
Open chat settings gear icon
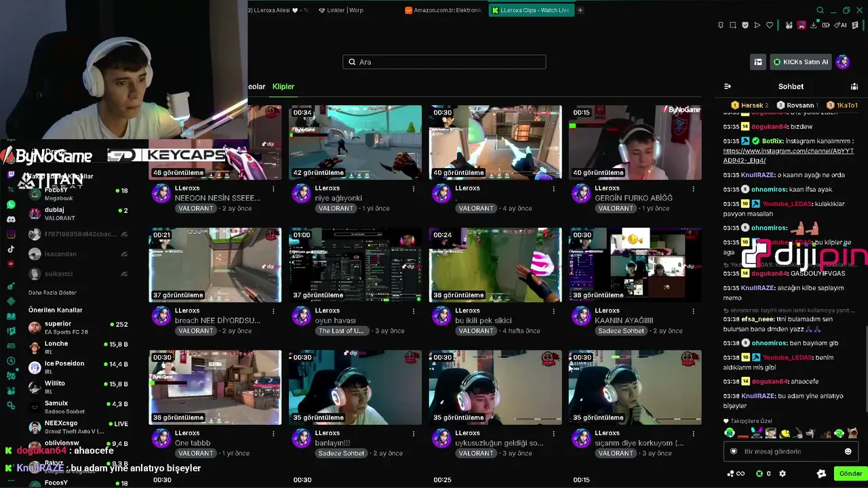click(783, 474)
